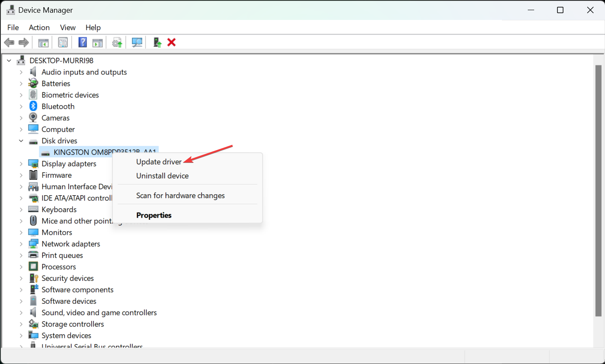Click the Processors chip icon
The width and height of the screenshot is (605, 364).
(33, 266)
